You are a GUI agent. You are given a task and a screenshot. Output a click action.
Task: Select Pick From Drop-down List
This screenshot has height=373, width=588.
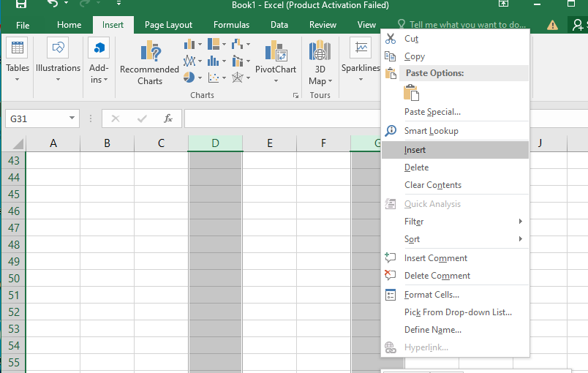coord(455,312)
